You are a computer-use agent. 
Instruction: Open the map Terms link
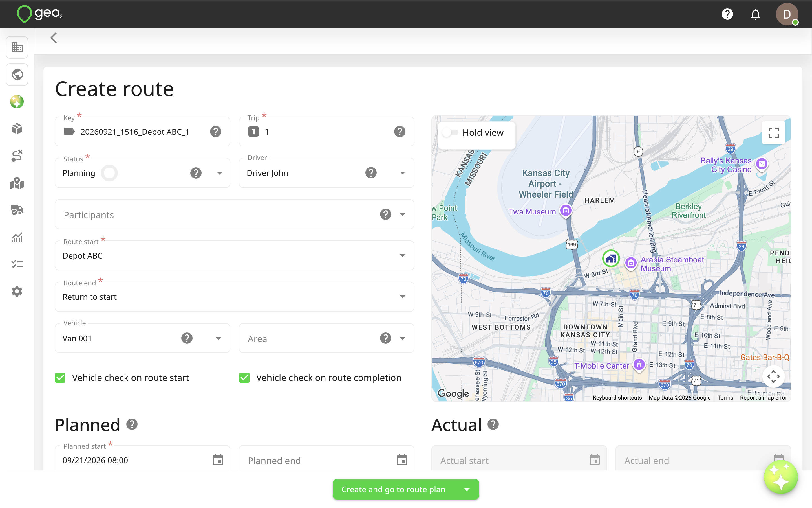click(x=725, y=398)
